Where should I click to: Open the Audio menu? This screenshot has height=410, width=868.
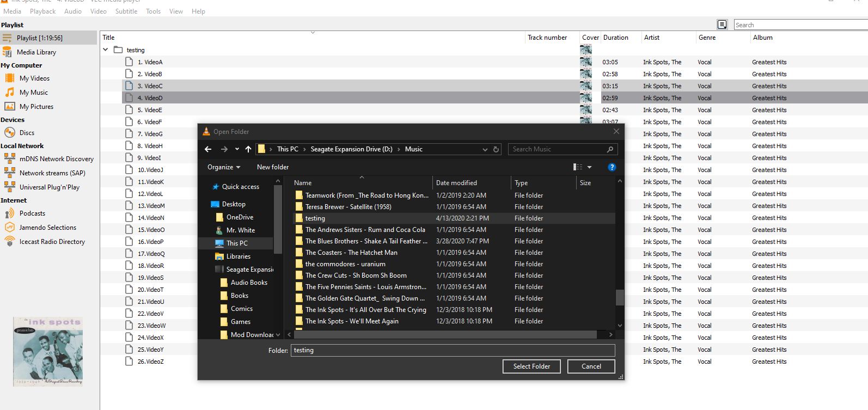pos(73,11)
